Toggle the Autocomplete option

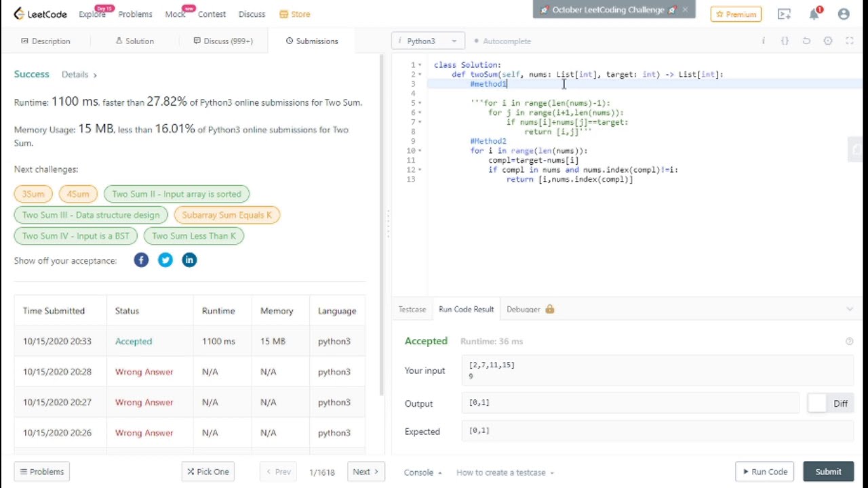pyautogui.click(x=502, y=41)
